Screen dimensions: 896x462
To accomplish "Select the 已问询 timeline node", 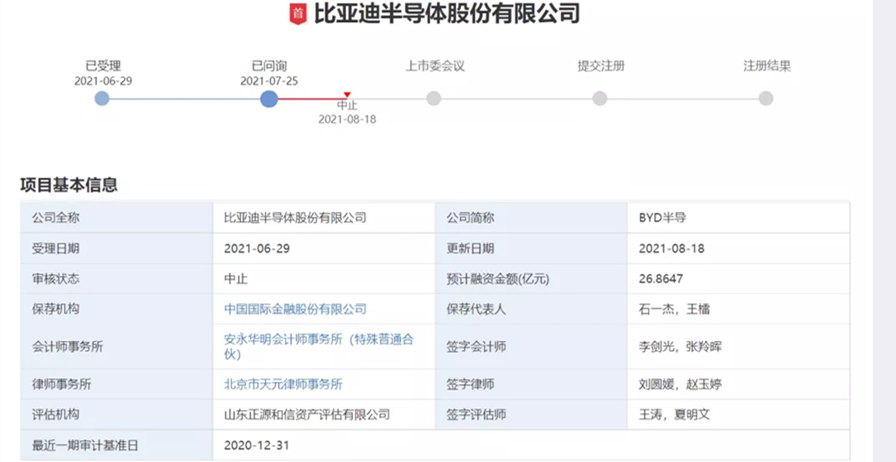I will (x=269, y=99).
